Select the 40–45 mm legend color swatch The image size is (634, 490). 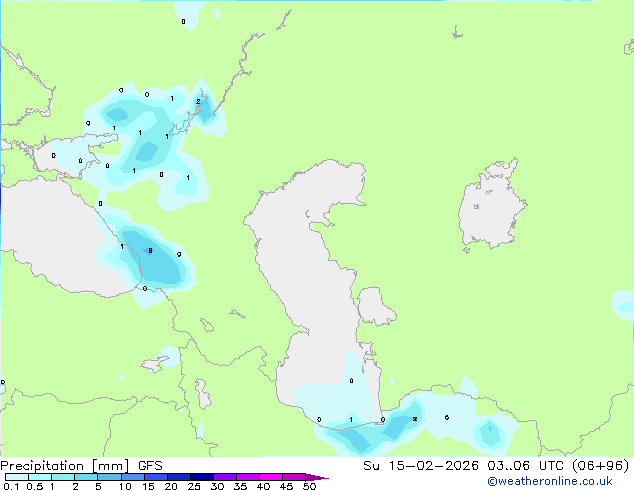(271, 477)
